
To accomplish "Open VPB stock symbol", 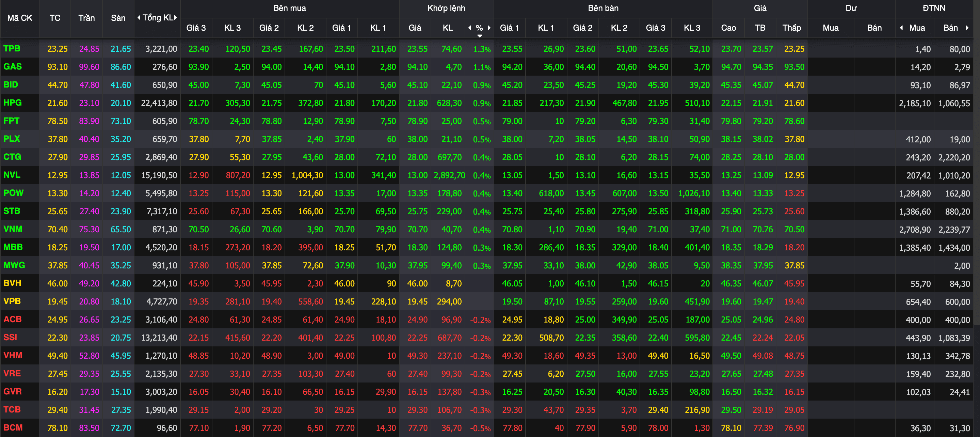I will click(12, 301).
